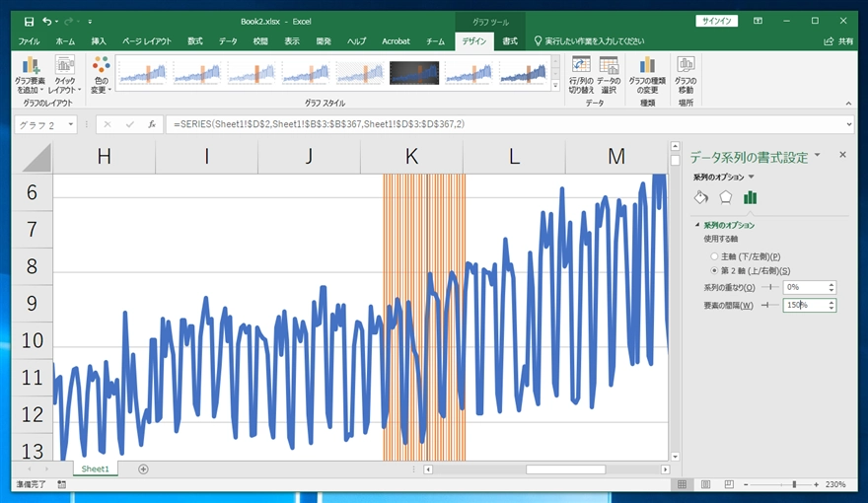Click the 230% zoom level text

coord(835,484)
